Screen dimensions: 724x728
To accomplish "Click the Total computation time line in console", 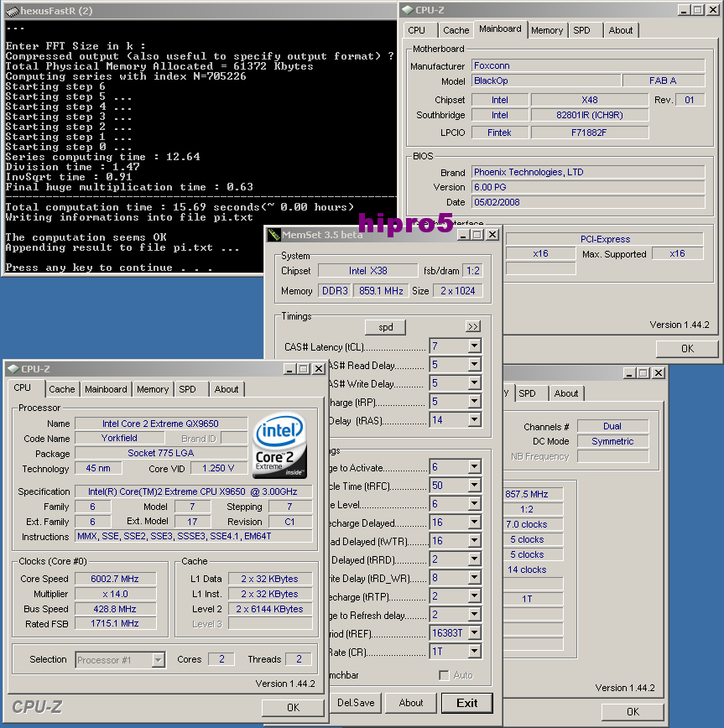I will point(180,207).
